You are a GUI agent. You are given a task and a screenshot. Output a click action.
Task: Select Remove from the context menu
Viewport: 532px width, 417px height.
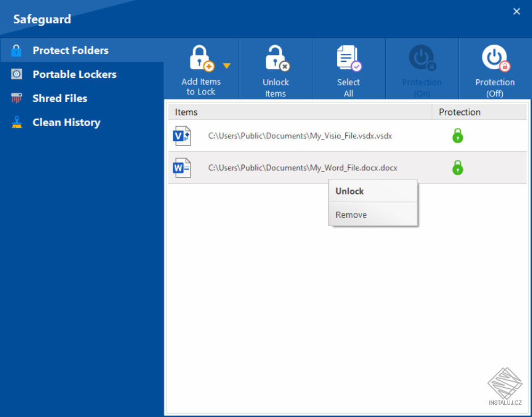click(x=351, y=214)
